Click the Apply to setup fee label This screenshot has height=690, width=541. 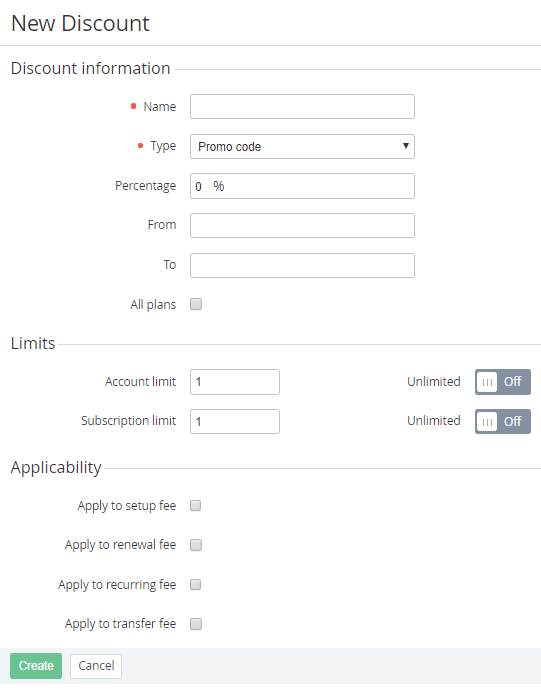[127, 506]
